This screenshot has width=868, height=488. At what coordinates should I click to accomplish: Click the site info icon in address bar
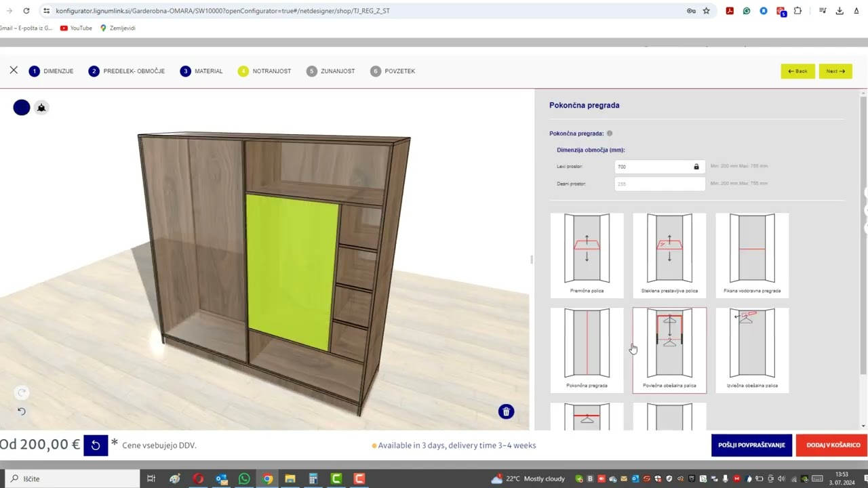pyautogui.click(x=46, y=11)
